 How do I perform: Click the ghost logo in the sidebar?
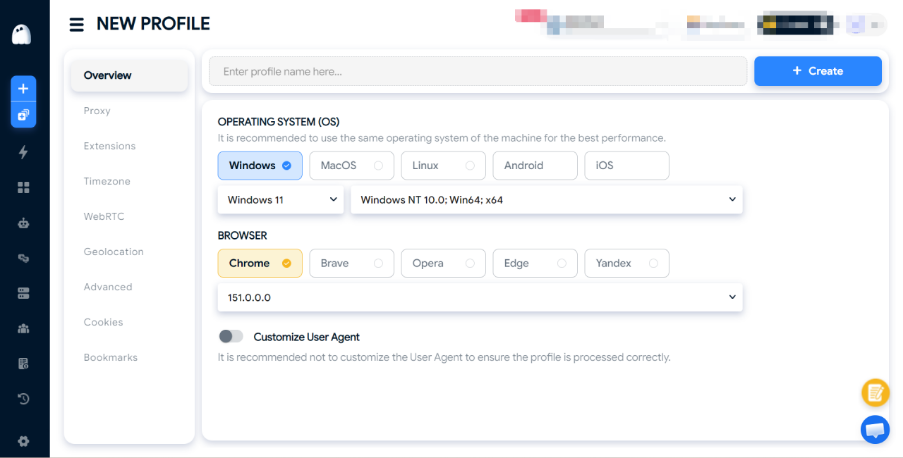22,35
